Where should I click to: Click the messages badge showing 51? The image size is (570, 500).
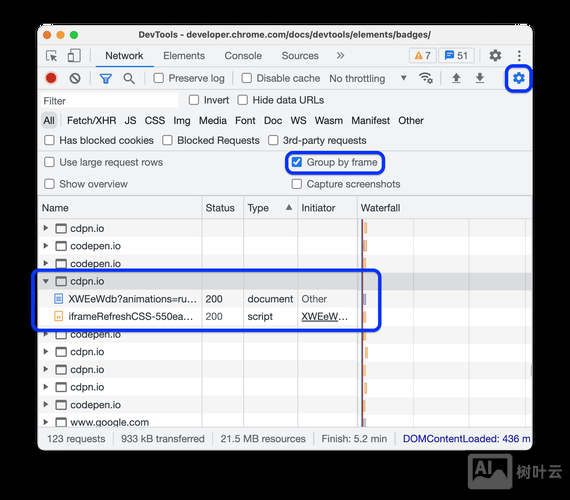click(x=456, y=56)
